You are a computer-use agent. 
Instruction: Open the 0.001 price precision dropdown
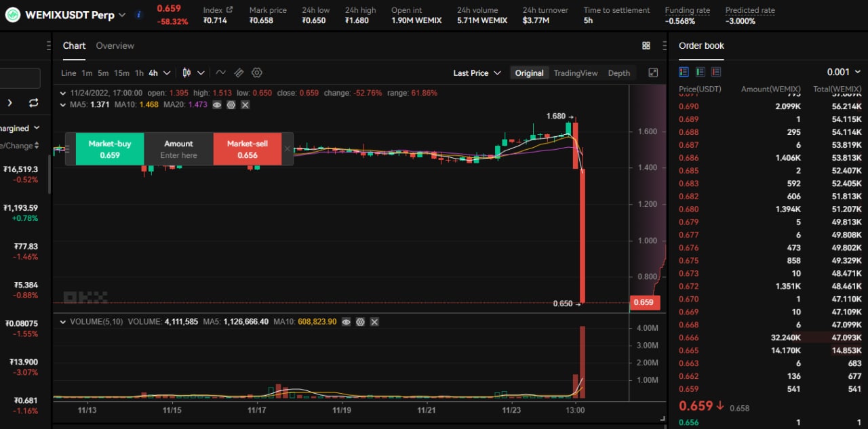pos(844,72)
